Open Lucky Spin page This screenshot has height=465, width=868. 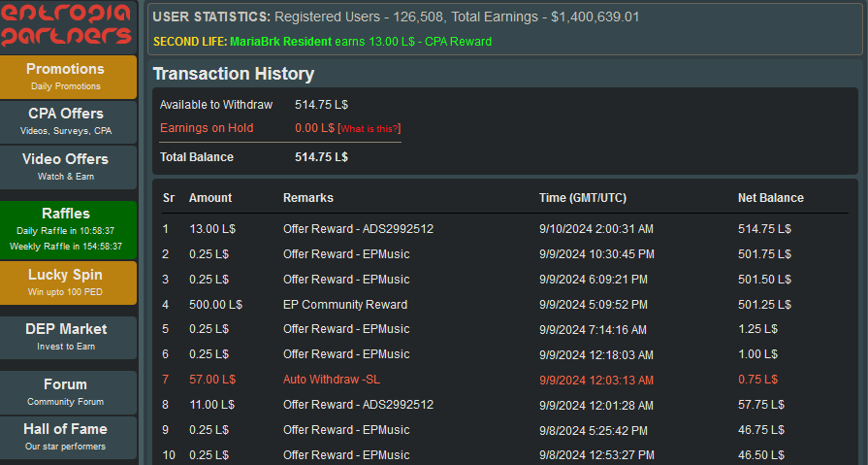click(68, 282)
